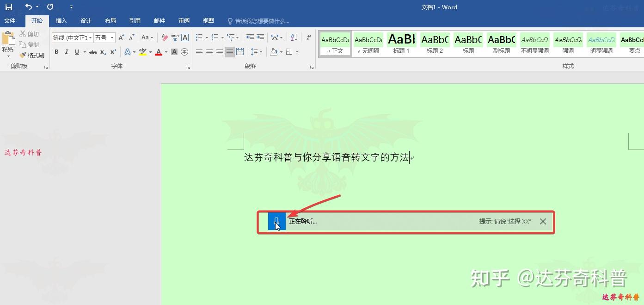Apply the 副标题 style
This screenshot has width=644, height=305.
click(501, 44)
